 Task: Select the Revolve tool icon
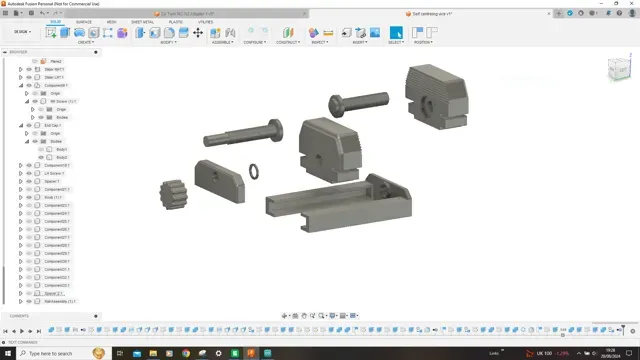coord(79,33)
